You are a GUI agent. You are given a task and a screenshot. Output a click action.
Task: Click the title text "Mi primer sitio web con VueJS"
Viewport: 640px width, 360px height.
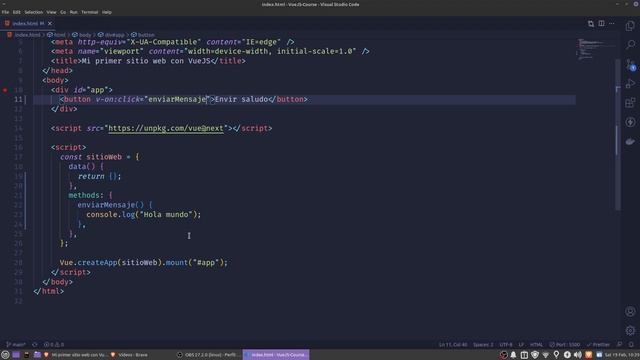pos(146,61)
